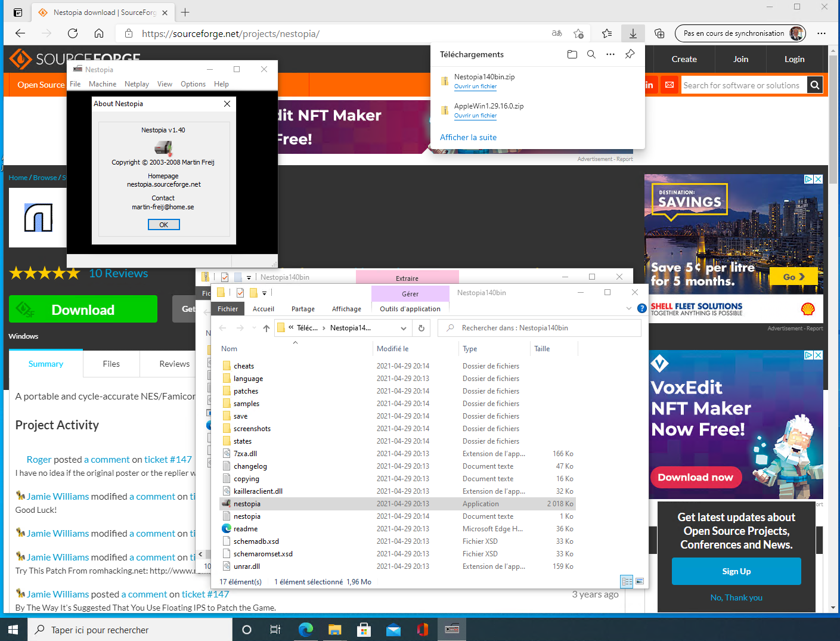Viewport: 840px width, 641px height.
Task: Open Edge collections icon
Action: [x=659, y=33]
